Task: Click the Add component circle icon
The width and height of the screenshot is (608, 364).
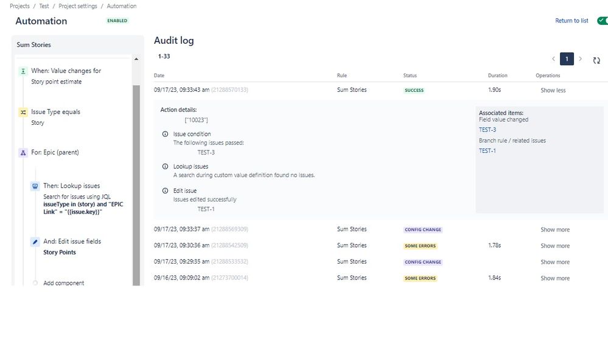Action: (x=35, y=283)
